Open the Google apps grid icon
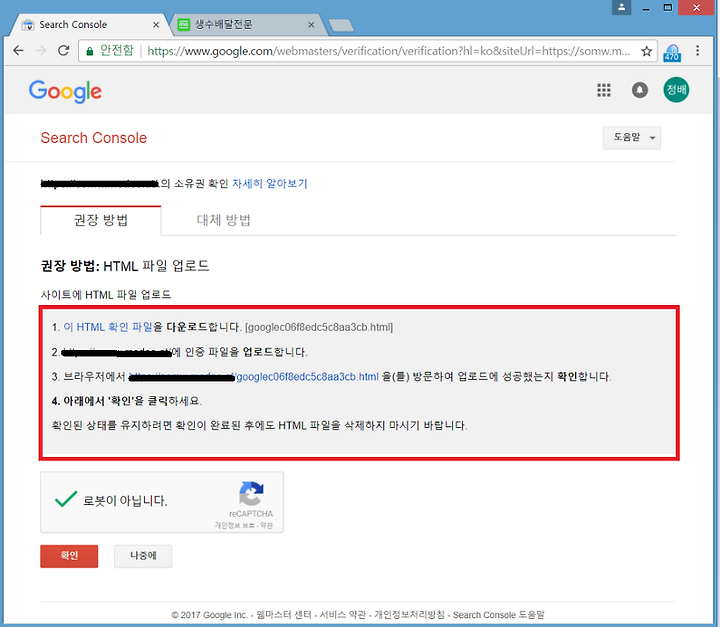This screenshot has height=627, width=720. [604, 90]
